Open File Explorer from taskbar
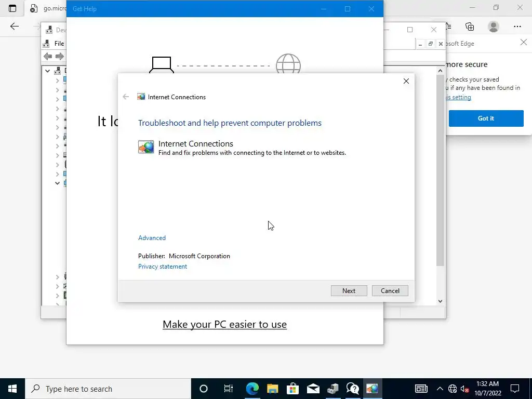This screenshot has height=399, width=532. click(x=272, y=389)
